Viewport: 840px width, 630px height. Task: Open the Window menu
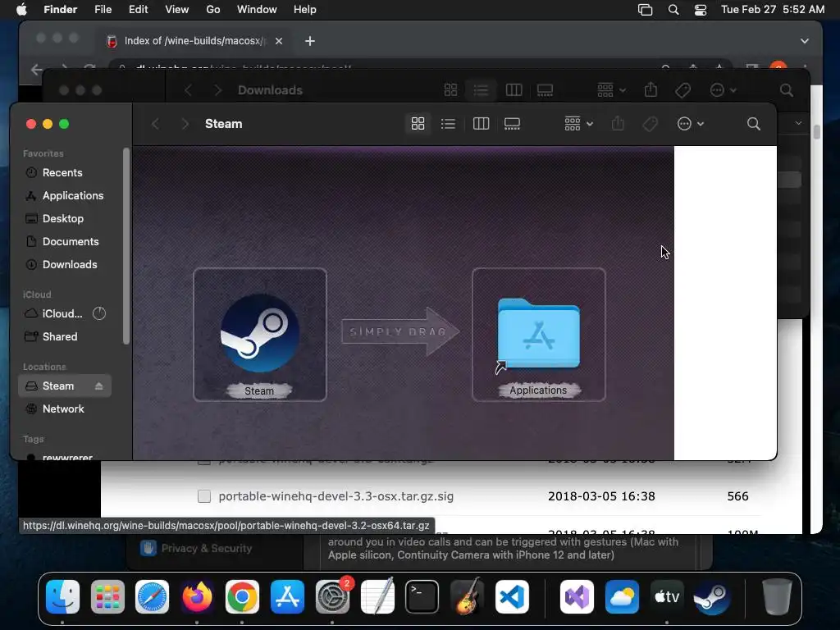point(257,10)
